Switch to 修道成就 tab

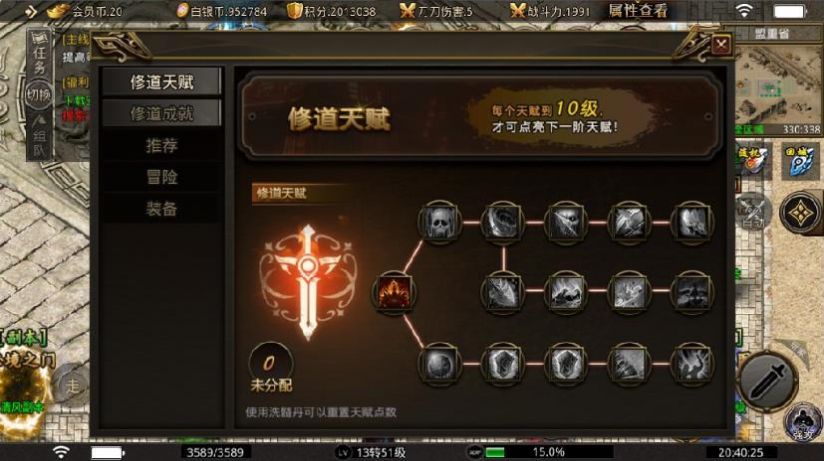point(162,113)
